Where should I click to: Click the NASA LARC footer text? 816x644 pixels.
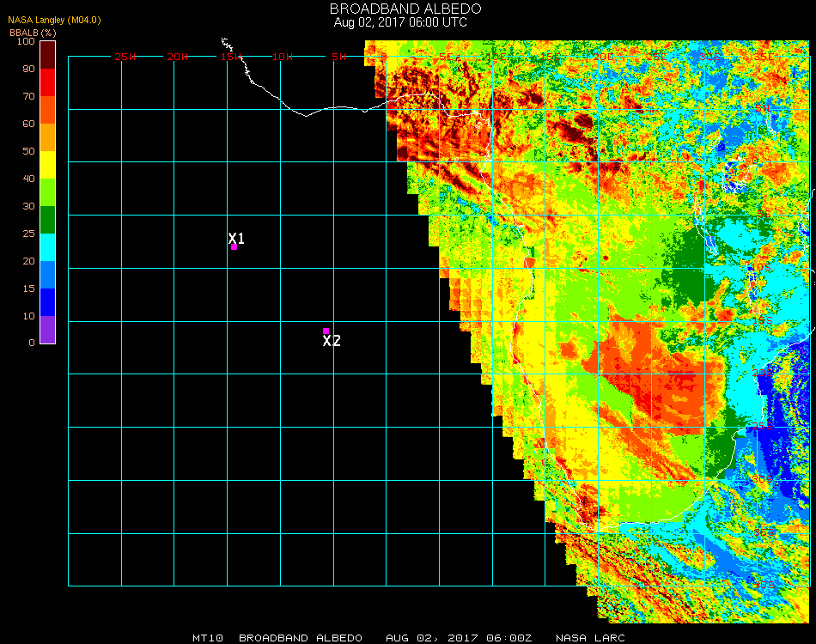590,638
